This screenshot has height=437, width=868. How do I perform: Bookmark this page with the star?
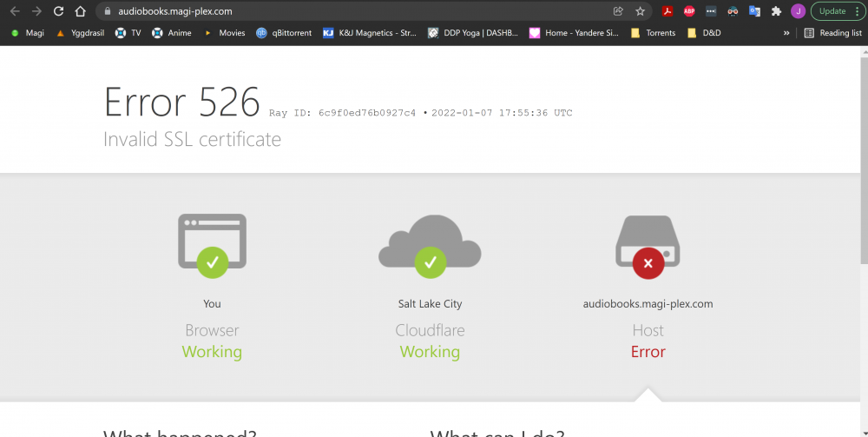(640, 11)
